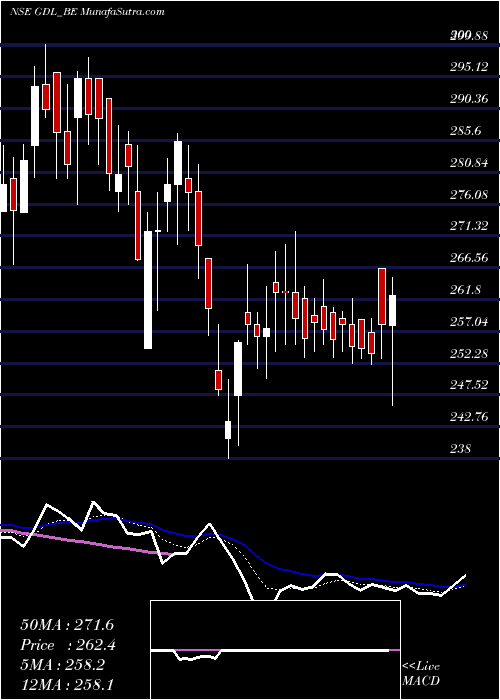
Task: Click the 295.12 price axis label
Action: 469,67
